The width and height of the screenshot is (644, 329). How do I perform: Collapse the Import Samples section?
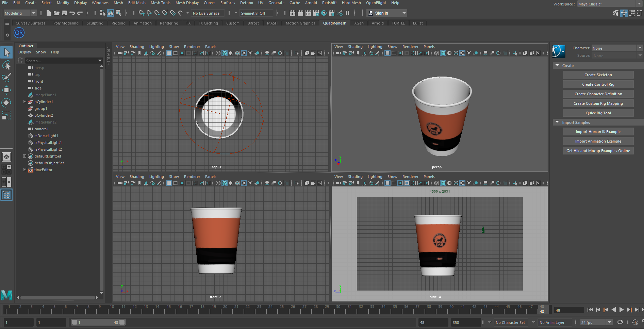pos(557,122)
